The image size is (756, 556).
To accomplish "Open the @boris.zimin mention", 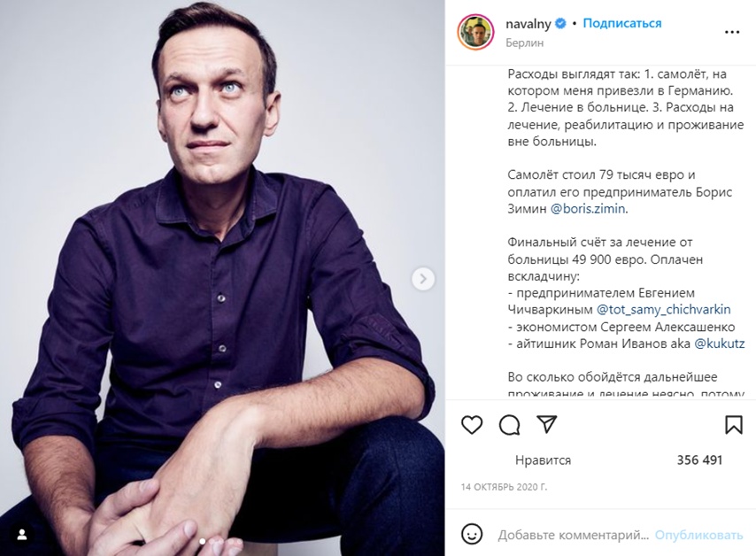I will coord(588,209).
